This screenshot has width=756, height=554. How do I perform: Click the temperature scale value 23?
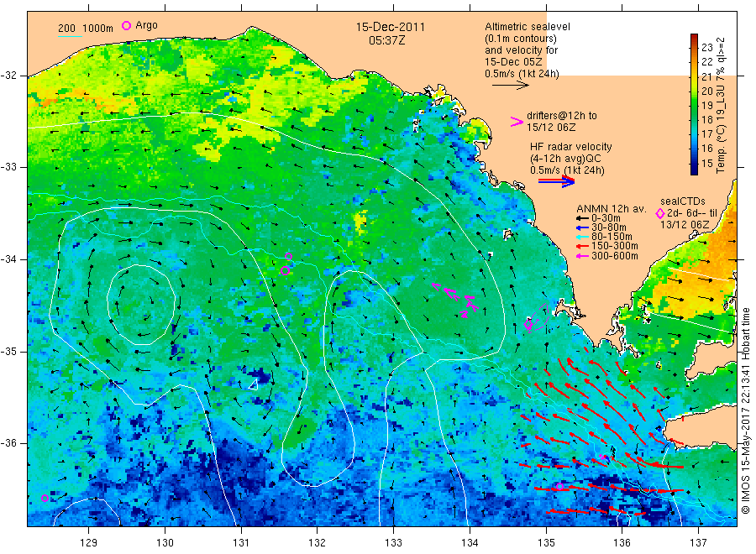coord(706,47)
